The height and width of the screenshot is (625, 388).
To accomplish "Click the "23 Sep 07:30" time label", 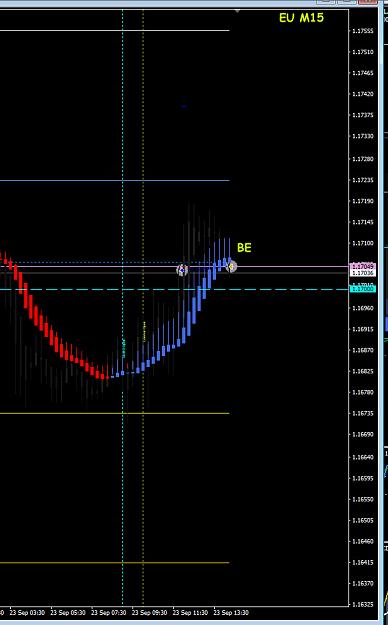I will coord(108,612).
